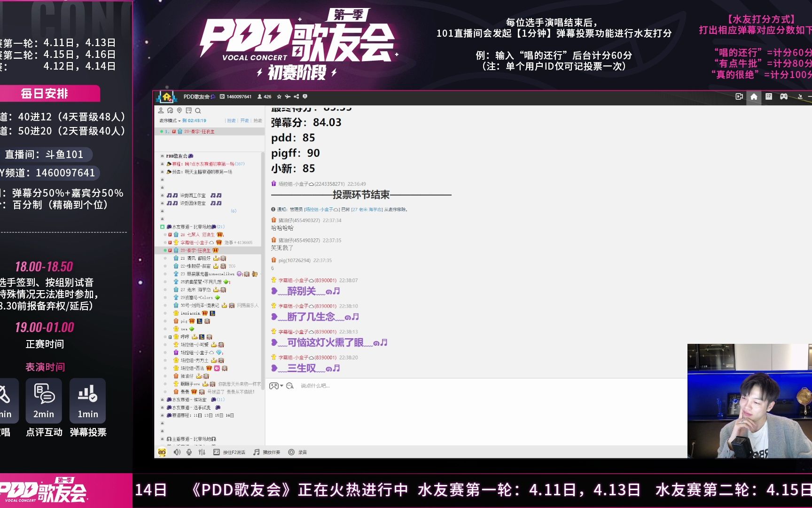Open the gamepad icon in top bar
Screen dimensions: 812x508
click(x=784, y=96)
